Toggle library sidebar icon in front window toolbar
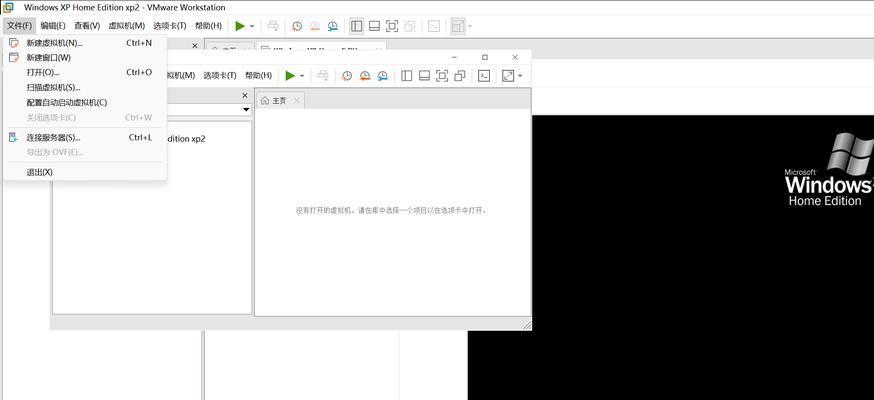Image resolution: width=874 pixels, height=400 pixels. [406, 75]
